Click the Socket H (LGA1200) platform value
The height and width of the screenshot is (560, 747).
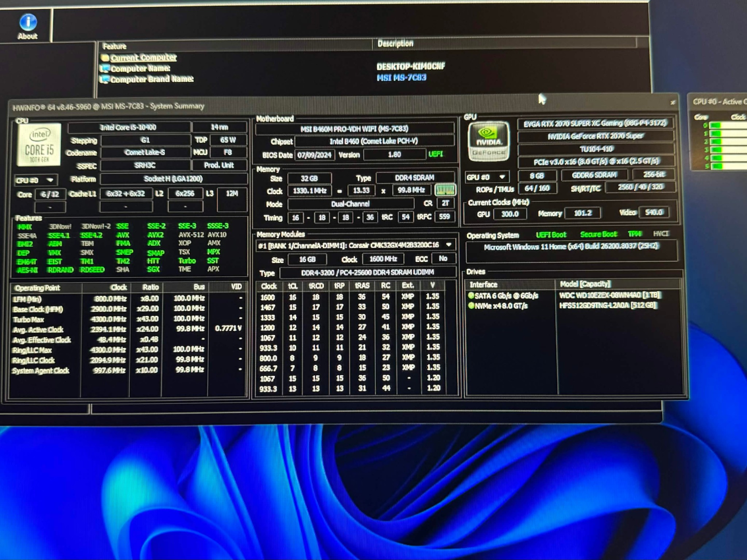(174, 179)
